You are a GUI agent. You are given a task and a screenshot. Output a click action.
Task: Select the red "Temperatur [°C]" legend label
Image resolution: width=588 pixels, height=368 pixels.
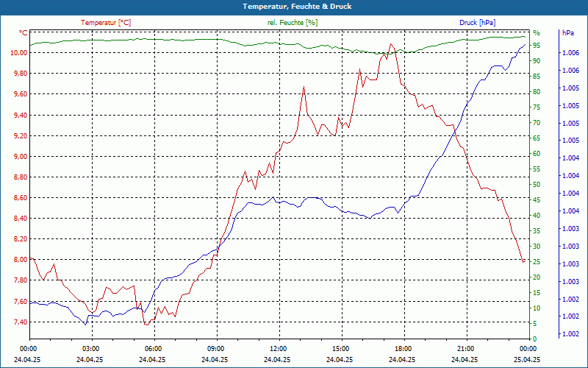(106, 23)
